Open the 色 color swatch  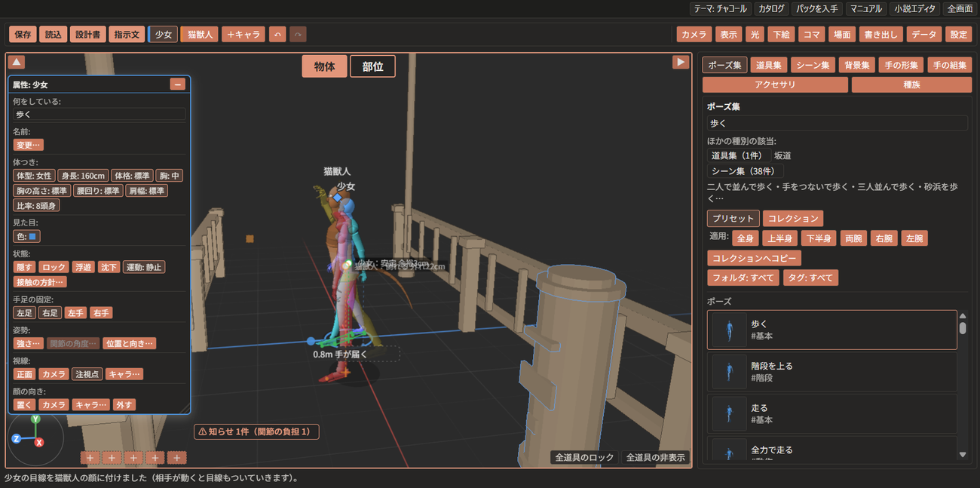coord(27,236)
